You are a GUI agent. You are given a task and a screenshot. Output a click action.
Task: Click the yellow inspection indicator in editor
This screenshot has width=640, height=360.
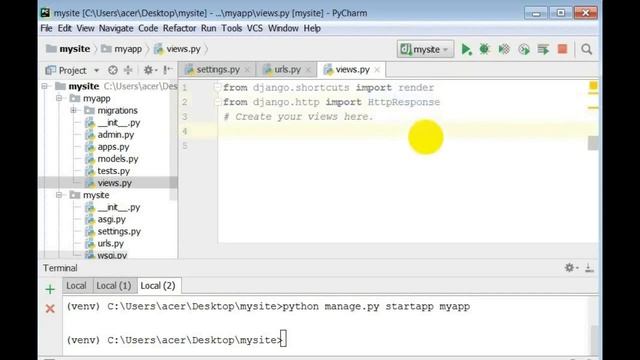tap(593, 86)
